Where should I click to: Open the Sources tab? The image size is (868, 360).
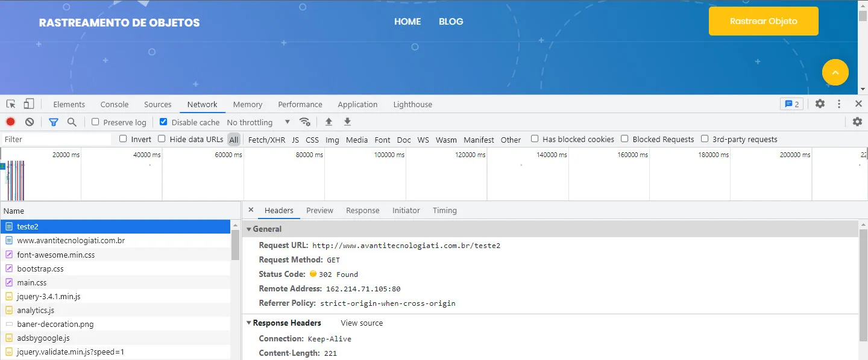click(x=158, y=104)
